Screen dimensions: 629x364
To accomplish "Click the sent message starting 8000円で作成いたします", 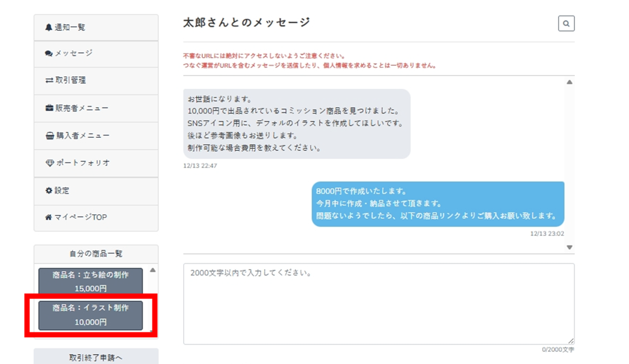I will (x=438, y=204).
